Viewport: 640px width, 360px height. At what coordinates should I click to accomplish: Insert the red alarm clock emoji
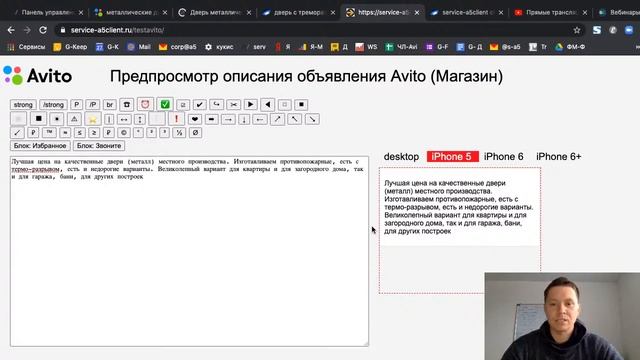(145, 104)
